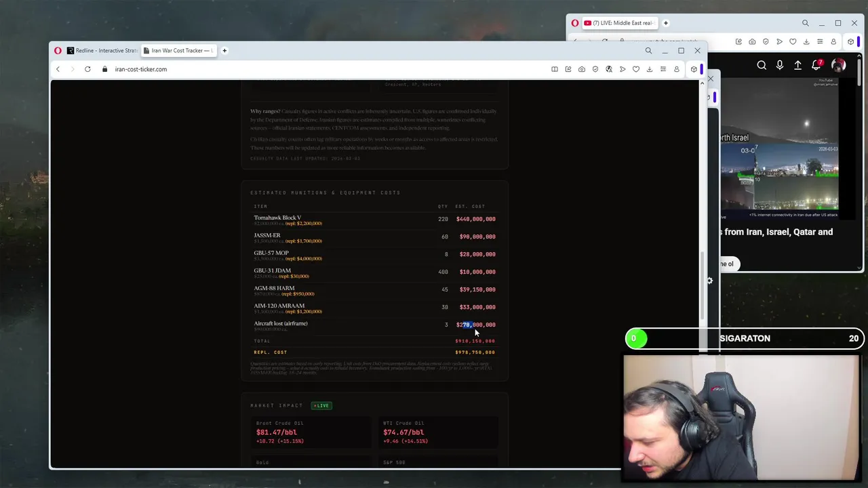Screen dimensions: 868x488
Task: Click the AGM-88 HARM item name
Action: coord(274,288)
